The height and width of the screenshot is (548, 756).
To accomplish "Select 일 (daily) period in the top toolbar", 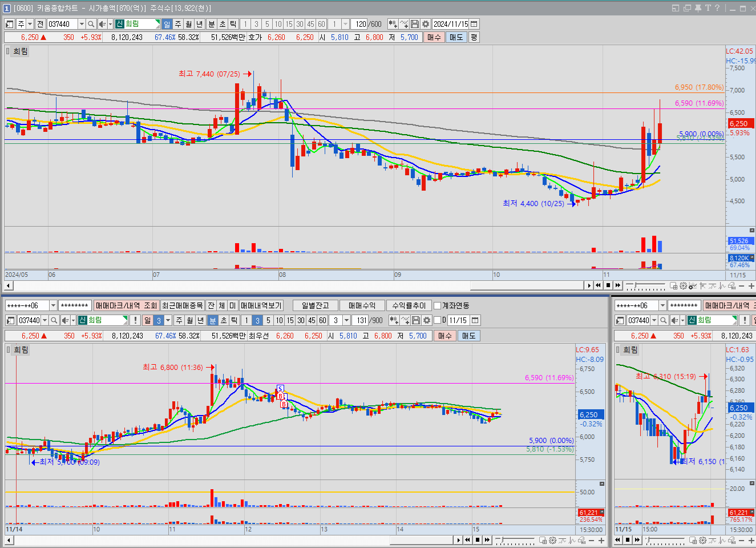I will point(167,24).
